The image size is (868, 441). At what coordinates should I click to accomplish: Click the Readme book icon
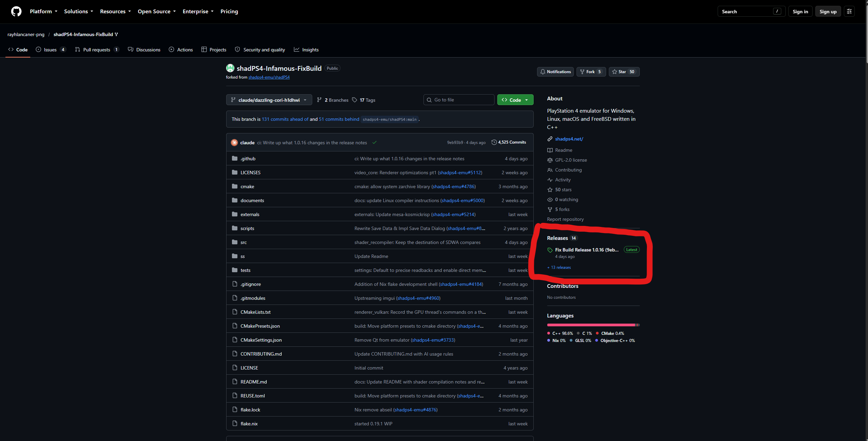coord(550,150)
